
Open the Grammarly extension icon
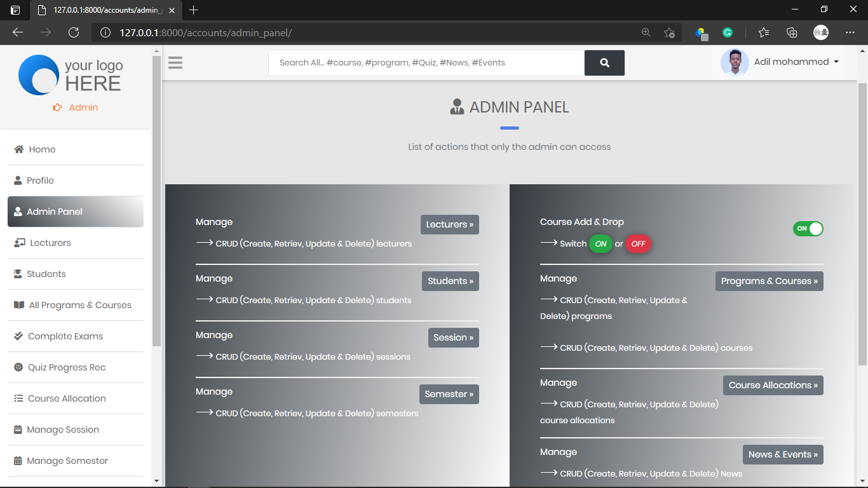pos(728,32)
